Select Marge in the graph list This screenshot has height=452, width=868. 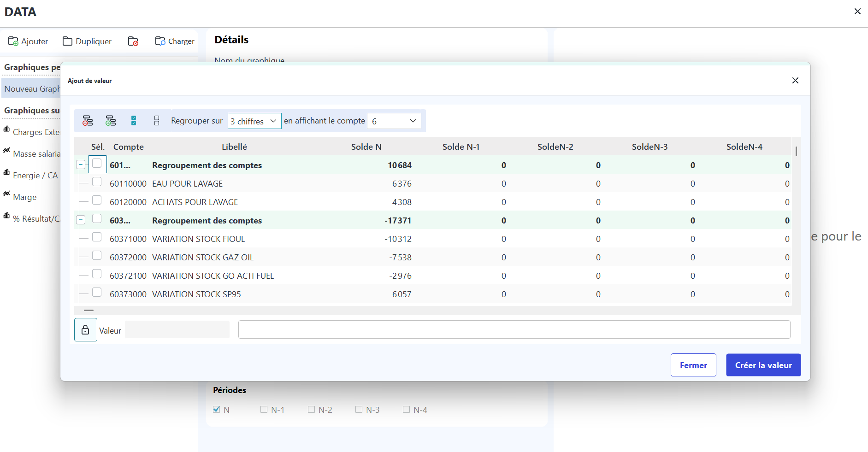25,197
